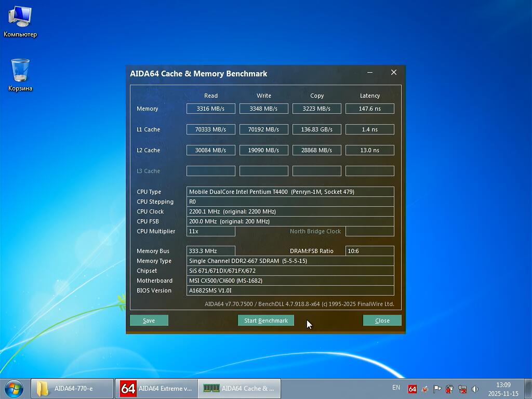Click the red splash tray icon

point(424,389)
